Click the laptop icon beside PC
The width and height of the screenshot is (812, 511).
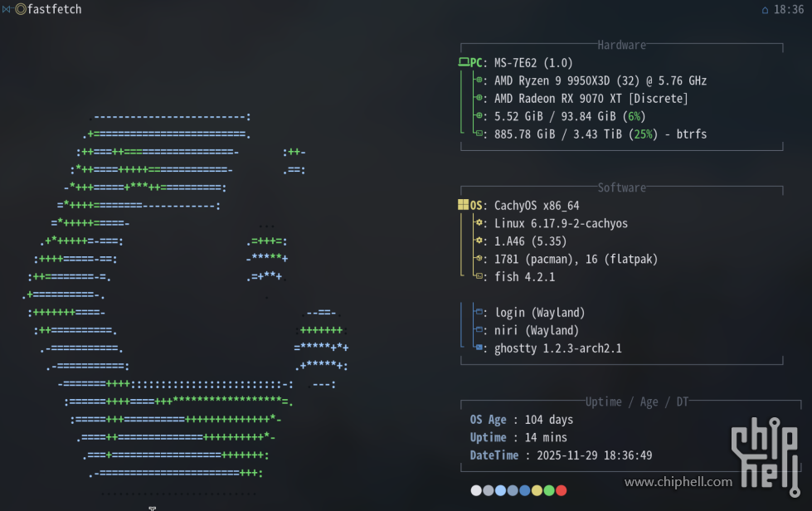tap(464, 63)
